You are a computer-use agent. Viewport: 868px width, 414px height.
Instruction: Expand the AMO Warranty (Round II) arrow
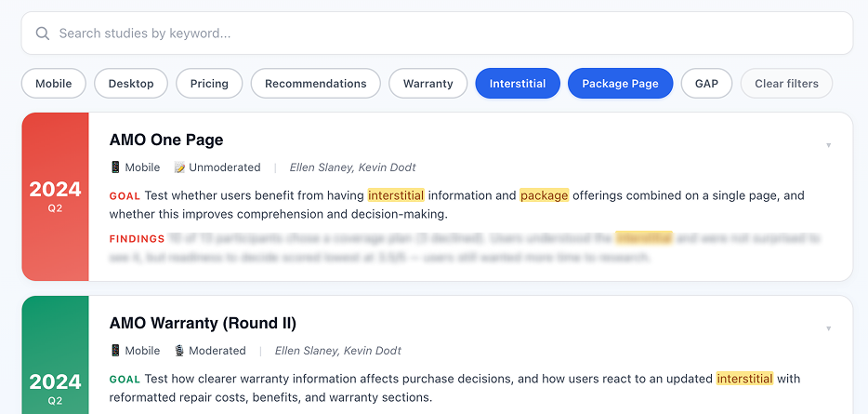[828, 328]
